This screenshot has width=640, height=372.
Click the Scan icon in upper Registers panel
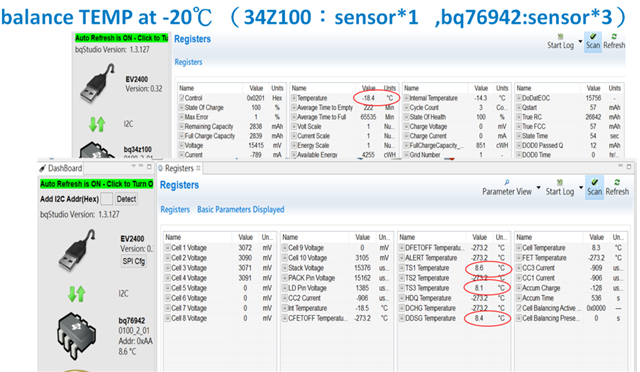pos(593,37)
